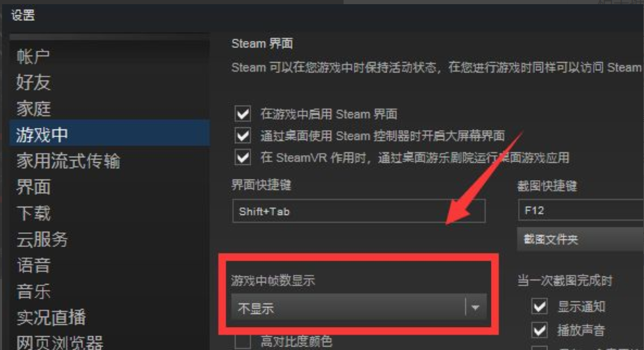Go to 家用流式传输 settings

click(68, 161)
